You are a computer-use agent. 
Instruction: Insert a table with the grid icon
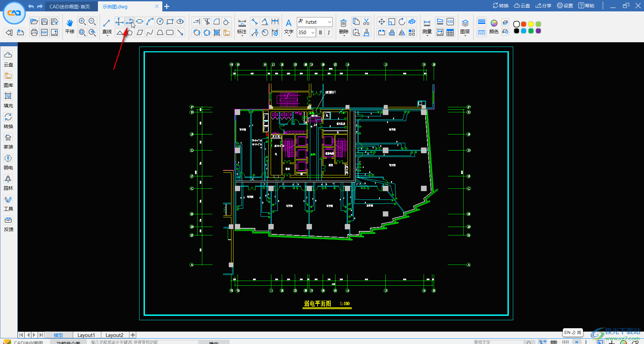(x=450, y=33)
